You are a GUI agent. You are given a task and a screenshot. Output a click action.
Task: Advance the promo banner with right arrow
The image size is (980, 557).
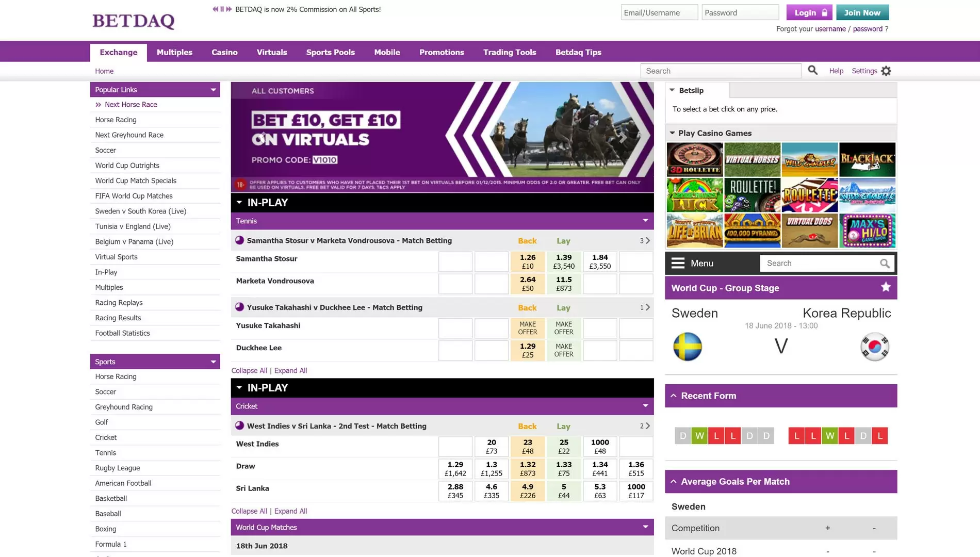(x=623, y=137)
